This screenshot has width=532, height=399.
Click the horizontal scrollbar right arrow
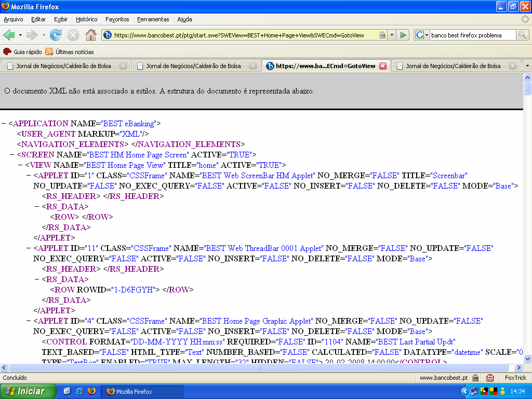pyautogui.click(x=518, y=367)
